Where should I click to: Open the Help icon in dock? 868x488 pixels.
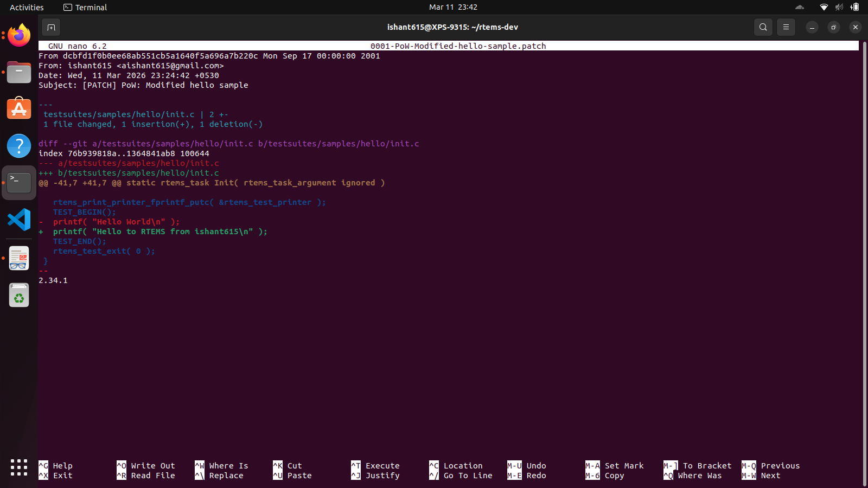[x=19, y=146]
